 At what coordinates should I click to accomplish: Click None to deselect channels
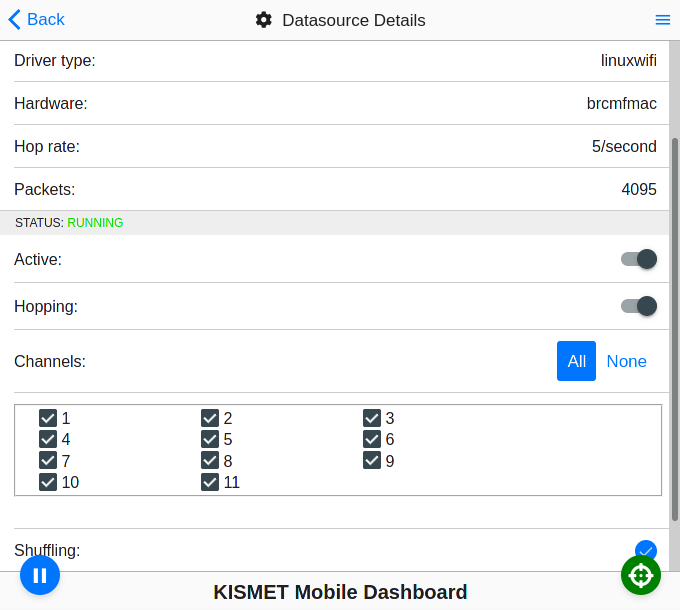pyautogui.click(x=626, y=361)
